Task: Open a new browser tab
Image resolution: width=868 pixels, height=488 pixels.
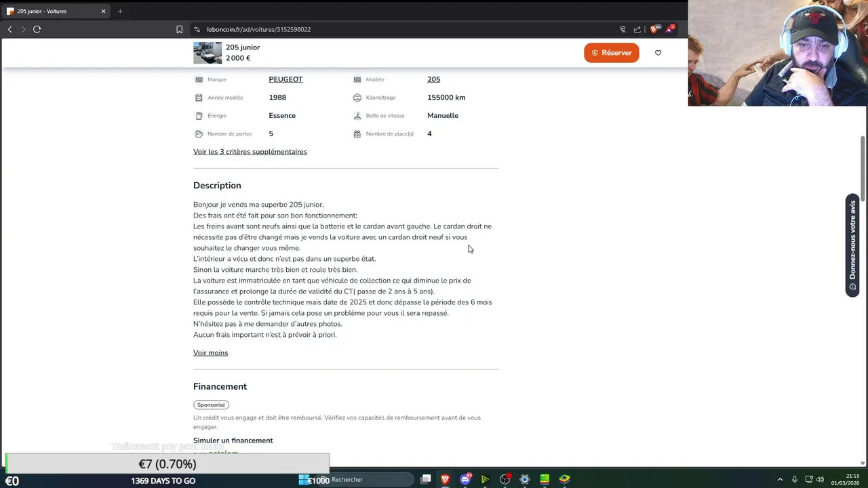Action: coord(120,11)
